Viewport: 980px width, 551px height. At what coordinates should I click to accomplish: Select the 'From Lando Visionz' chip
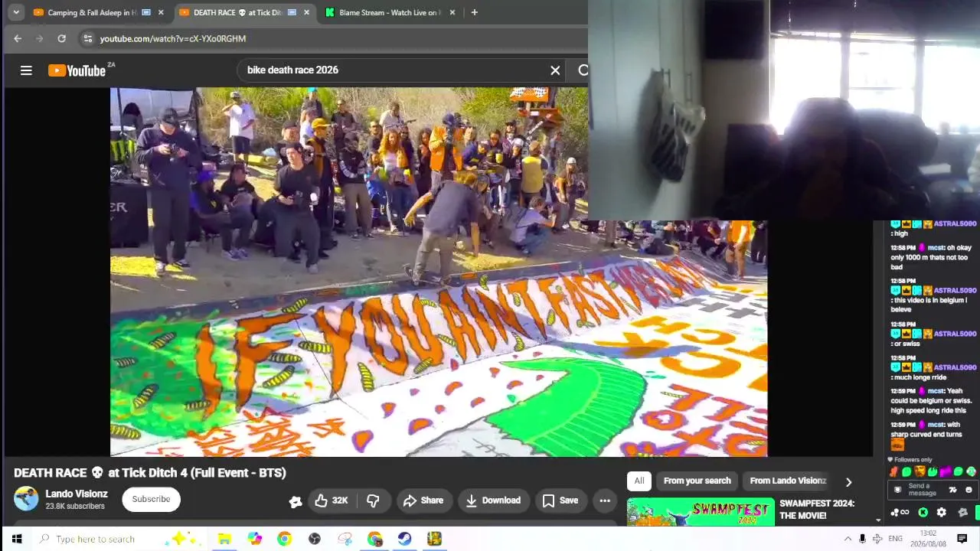coord(788,481)
